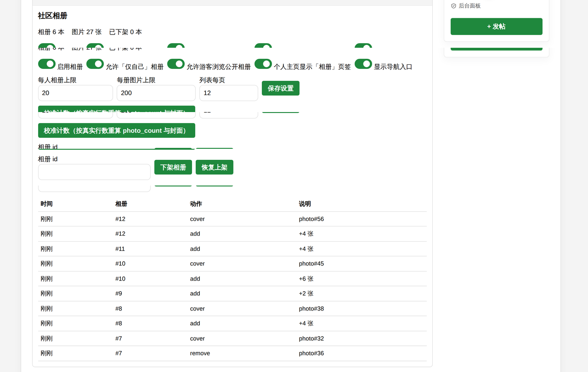Click the photo#56 cell

pyautogui.click(x=311, y=219)
